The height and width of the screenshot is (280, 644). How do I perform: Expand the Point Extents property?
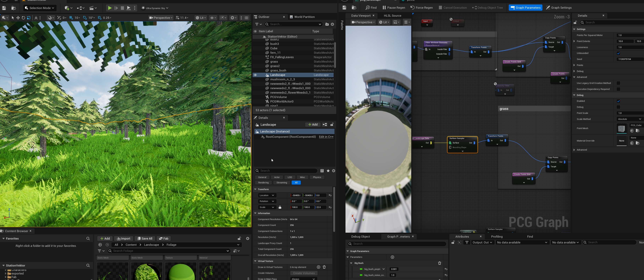574,41
